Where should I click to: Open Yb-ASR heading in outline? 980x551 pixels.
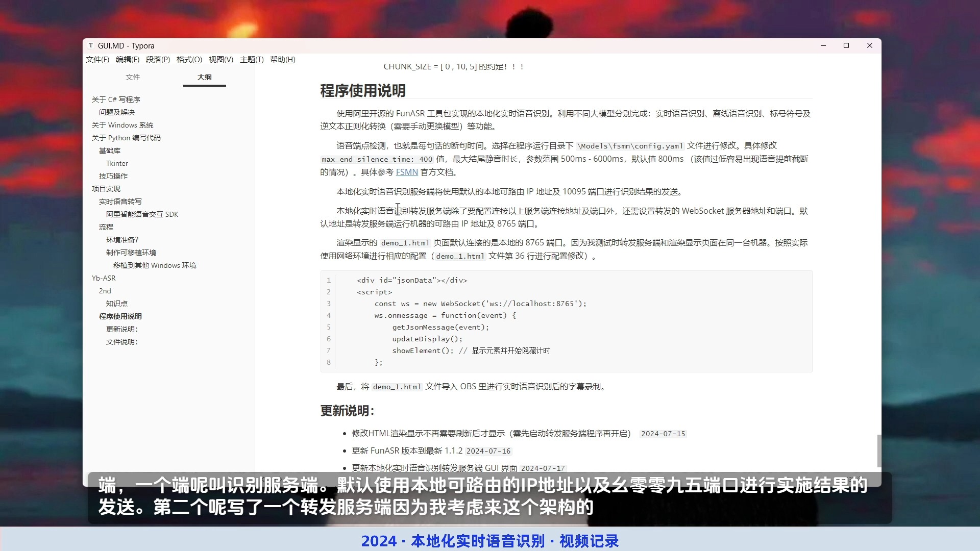[x=104, y=278]
